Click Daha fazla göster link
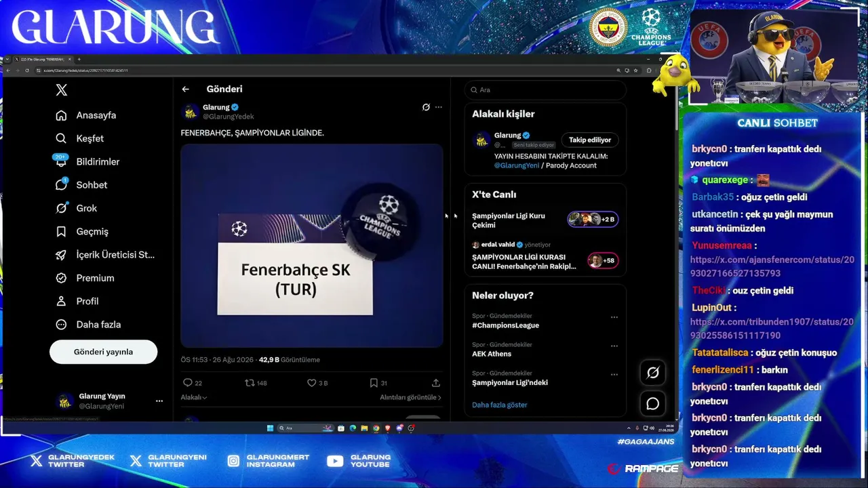Viewport: 868px width, 488px height. pyautogui.click(x=500, y=405)
